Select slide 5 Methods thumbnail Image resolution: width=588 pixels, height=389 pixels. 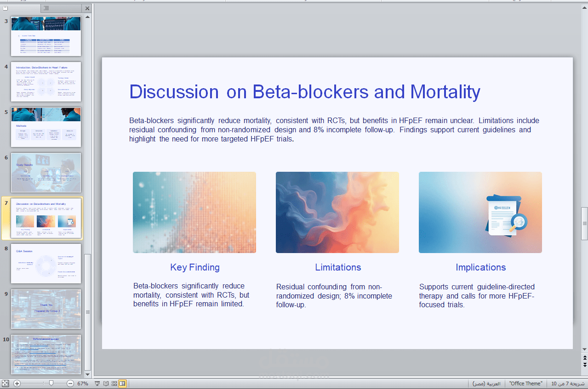coord(46,127)
